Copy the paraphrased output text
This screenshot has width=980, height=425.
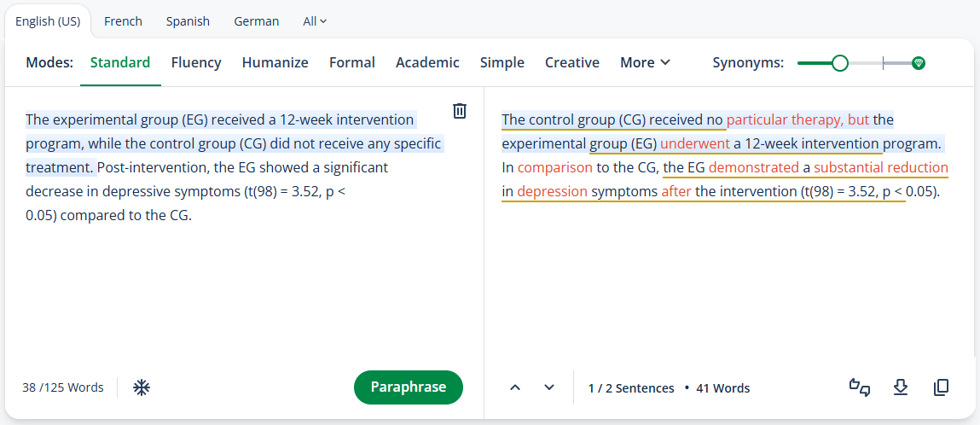click(x=941, y=387)
